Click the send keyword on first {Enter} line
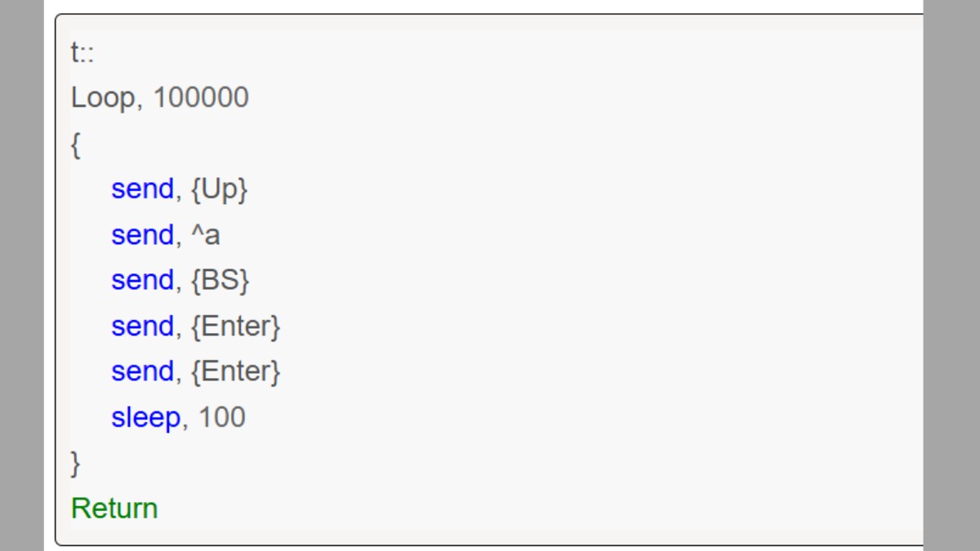This screenshot has height=551, width=980. pyautogui.click(x=142, y=326)
